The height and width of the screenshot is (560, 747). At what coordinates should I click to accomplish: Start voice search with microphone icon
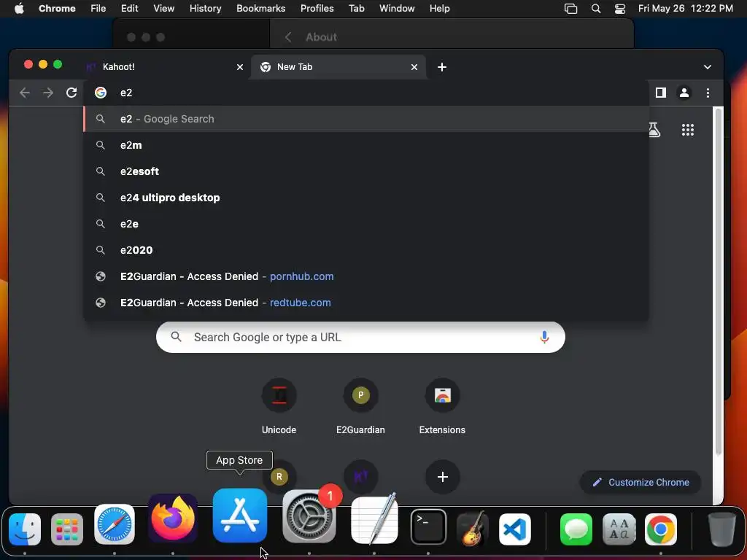[544, 337]
